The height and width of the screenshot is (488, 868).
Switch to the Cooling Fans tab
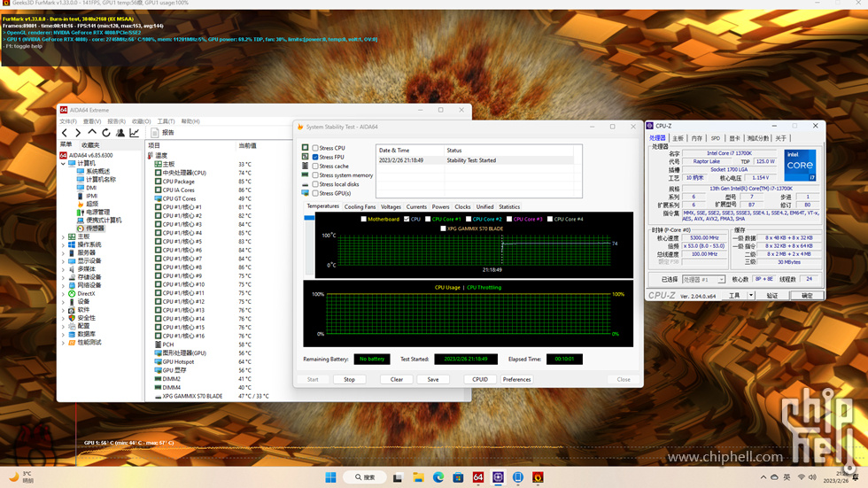360,206
